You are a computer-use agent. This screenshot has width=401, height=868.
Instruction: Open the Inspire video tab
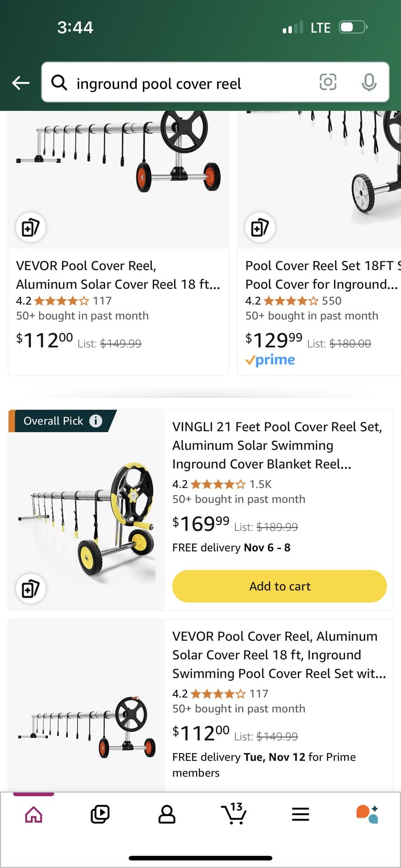100,814
